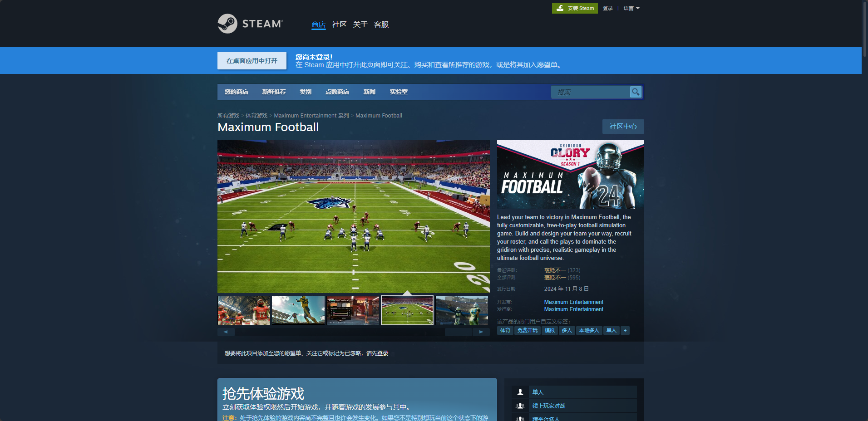This screenshot has width=868, height=421.
Task: Select the red-jersey players thumbnail
Action: click(244, 310)
